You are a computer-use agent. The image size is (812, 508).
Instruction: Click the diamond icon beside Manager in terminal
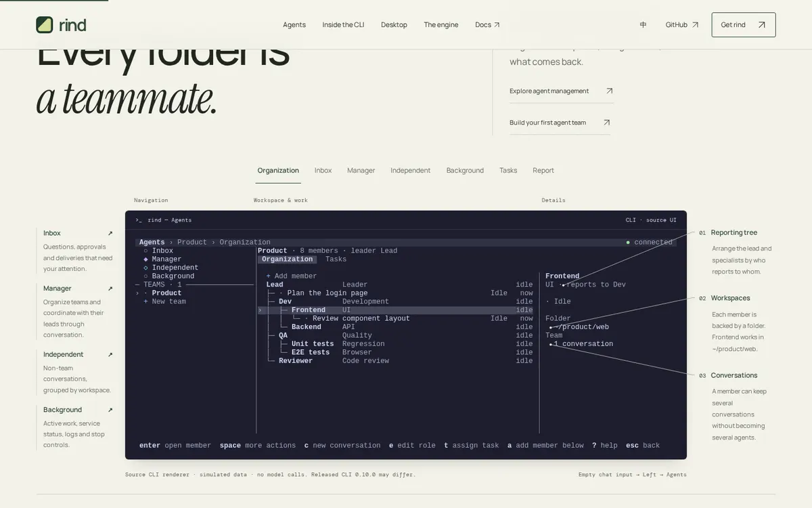(145, 259)
